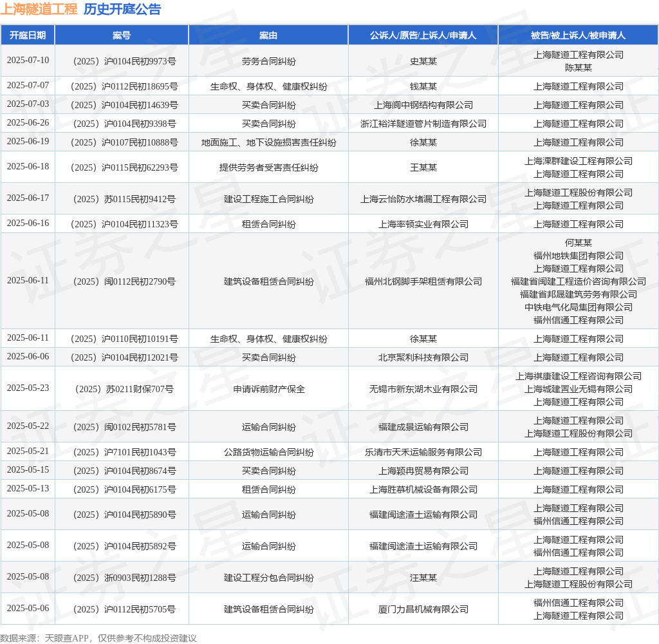Click case number (2025)沪0115民初62293号
The image size is (659, 644).
124,168
